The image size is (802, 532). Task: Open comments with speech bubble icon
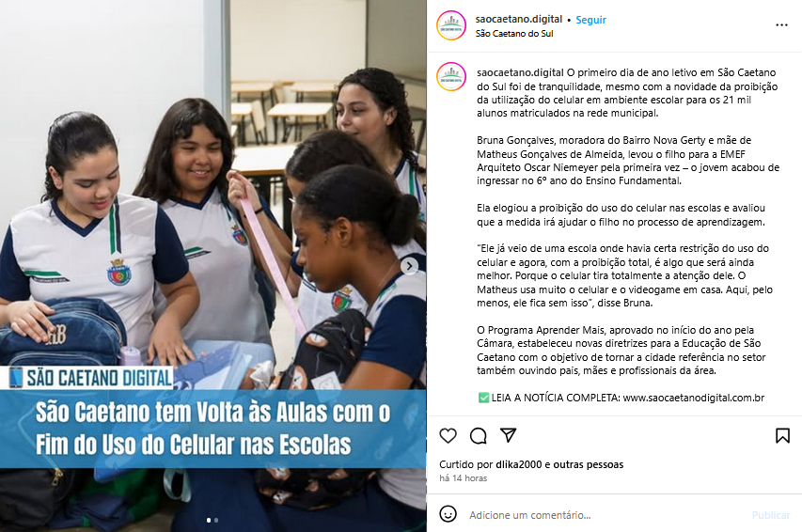click(x=479, y=436)
